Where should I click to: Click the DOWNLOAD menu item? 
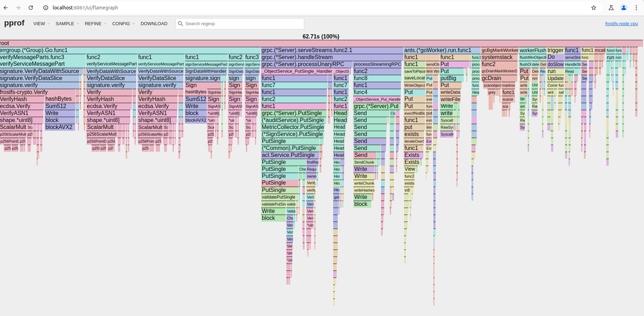tap(154, 24)
